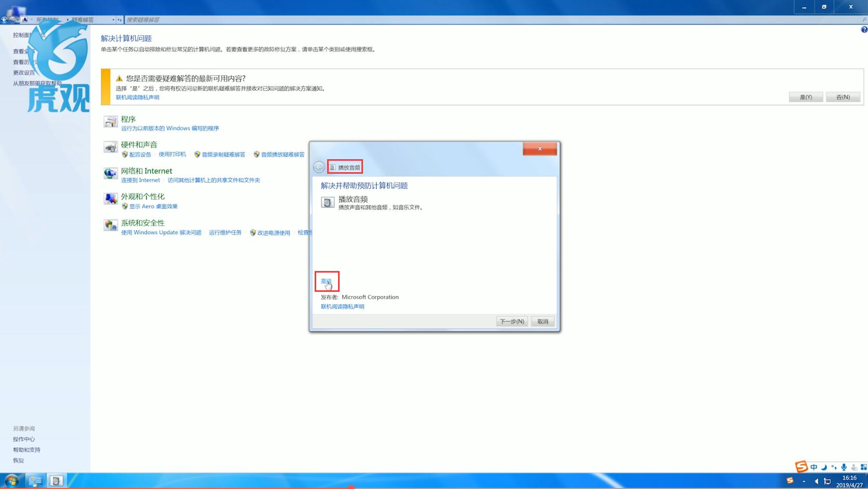Click 使用 Windows Update 解决问题 link

click(x=161, y=233)
